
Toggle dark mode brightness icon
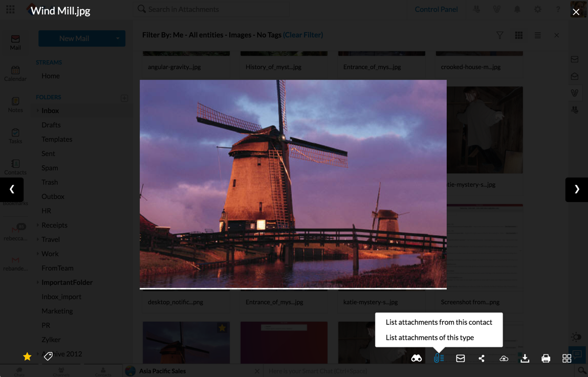click(576, 337)
